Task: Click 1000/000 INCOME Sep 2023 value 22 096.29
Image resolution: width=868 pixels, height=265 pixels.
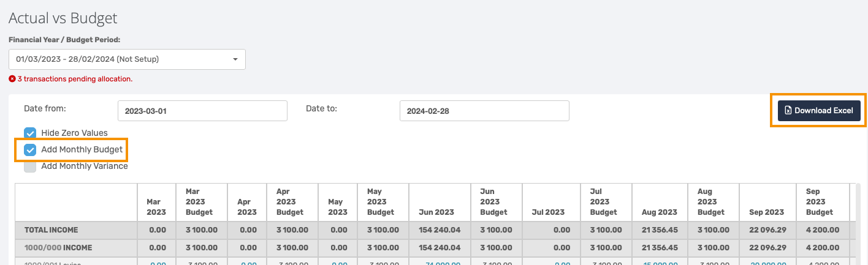Action: coord(767,248)
